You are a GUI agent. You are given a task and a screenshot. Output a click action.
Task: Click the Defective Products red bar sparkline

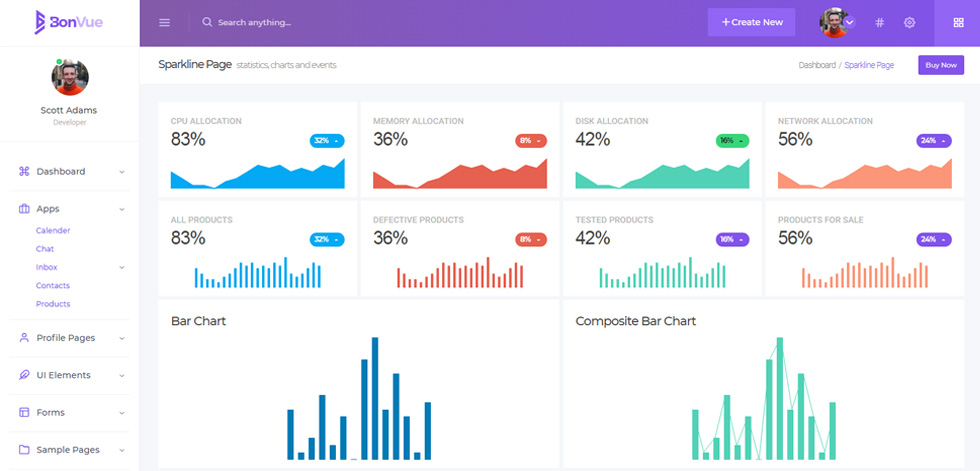[x=460, y=272]
